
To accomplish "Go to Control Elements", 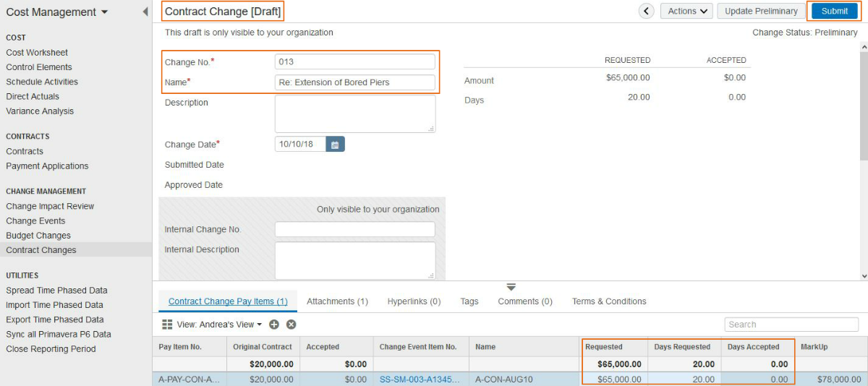I will 39,67.
